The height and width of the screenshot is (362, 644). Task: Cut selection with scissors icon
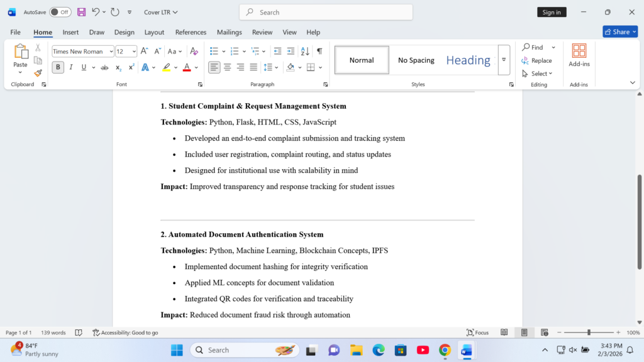coord(38,48)
